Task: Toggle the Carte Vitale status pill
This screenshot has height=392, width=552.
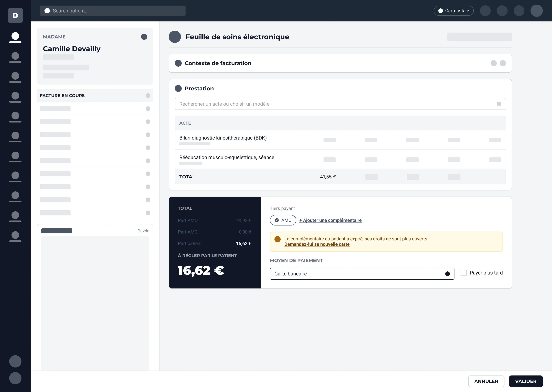Action: coord(453,11)
